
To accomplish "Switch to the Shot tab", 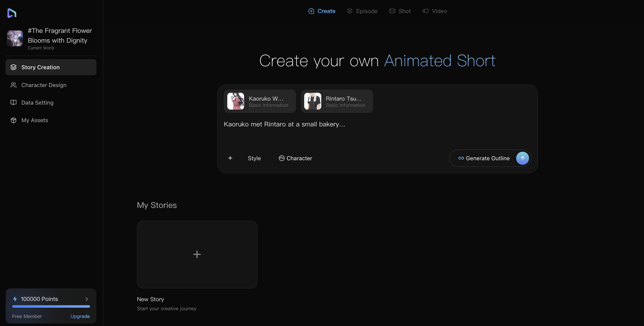I will [x=400, y=11].
